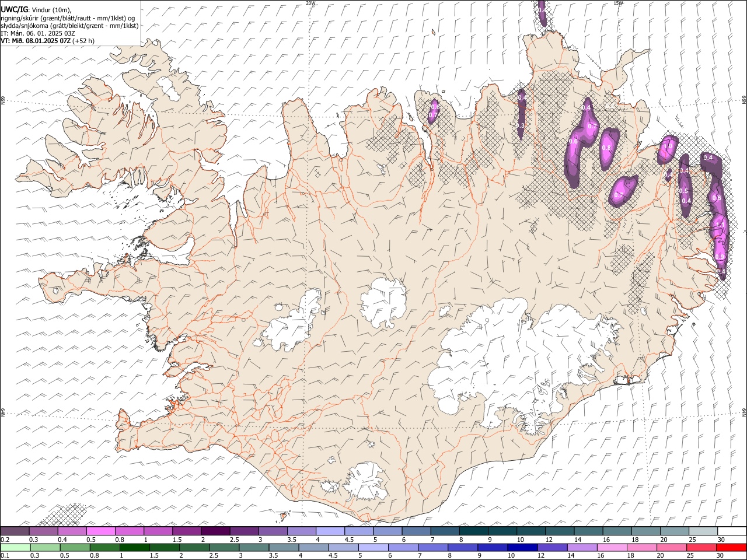Click the bottom-row gray-blue swatch labeled 4

point(313,547)
